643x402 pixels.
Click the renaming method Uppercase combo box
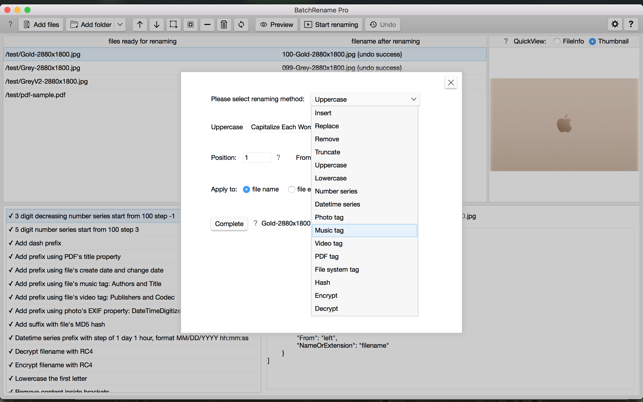(365, 99)
